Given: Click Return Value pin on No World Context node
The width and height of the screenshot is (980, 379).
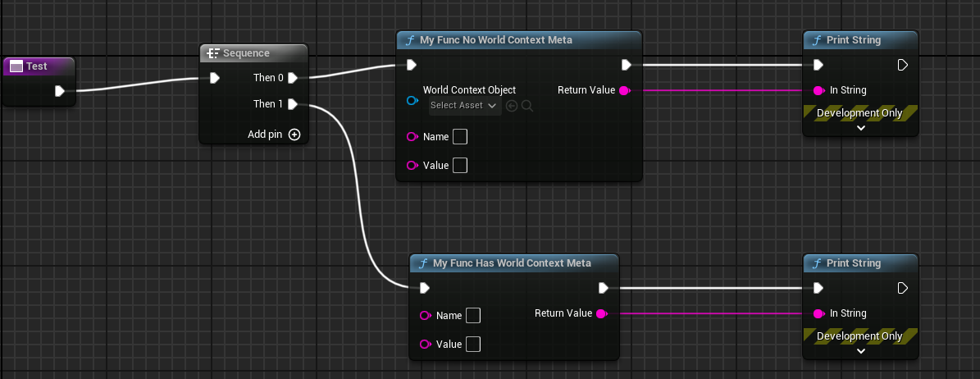Looking at the screenshot, I should click(624, 90).
